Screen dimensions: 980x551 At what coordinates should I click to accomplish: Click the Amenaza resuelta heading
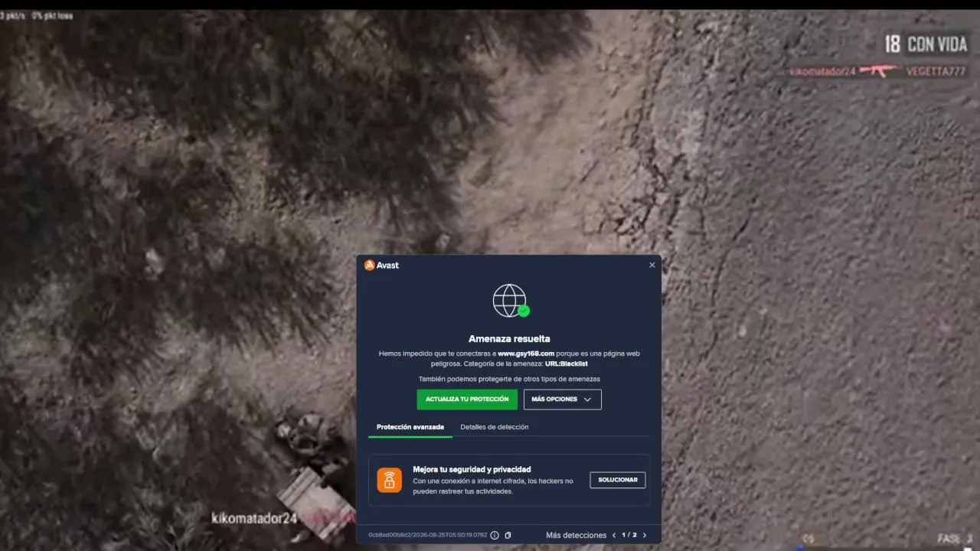[509, 339]
